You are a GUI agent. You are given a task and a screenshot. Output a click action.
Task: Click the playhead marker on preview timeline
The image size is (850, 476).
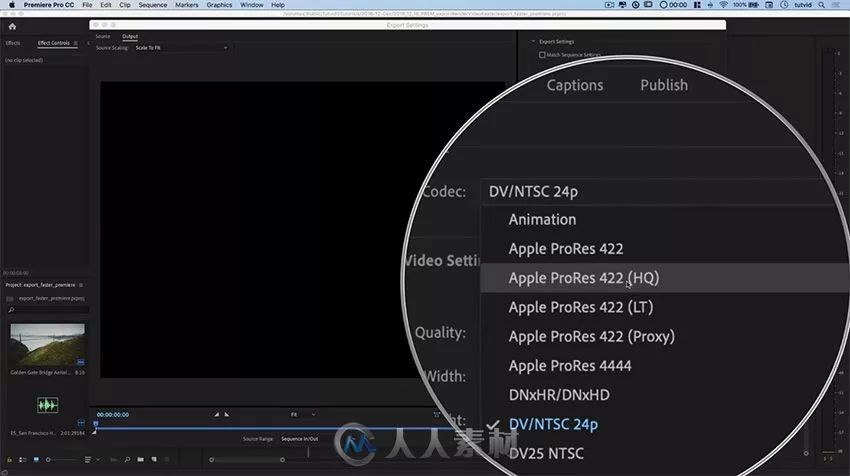coord(95,424)
